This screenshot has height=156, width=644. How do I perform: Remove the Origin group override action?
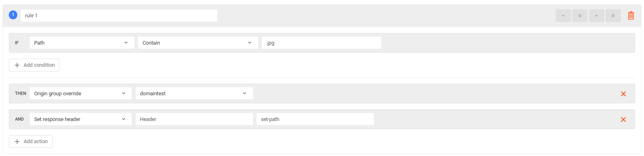[623, 94]
